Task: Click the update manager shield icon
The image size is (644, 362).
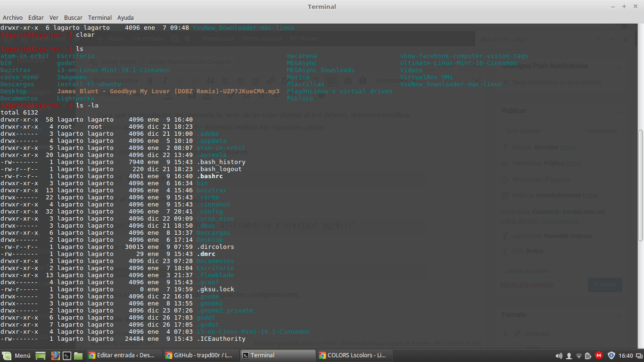Action: [x=611, y=355]
